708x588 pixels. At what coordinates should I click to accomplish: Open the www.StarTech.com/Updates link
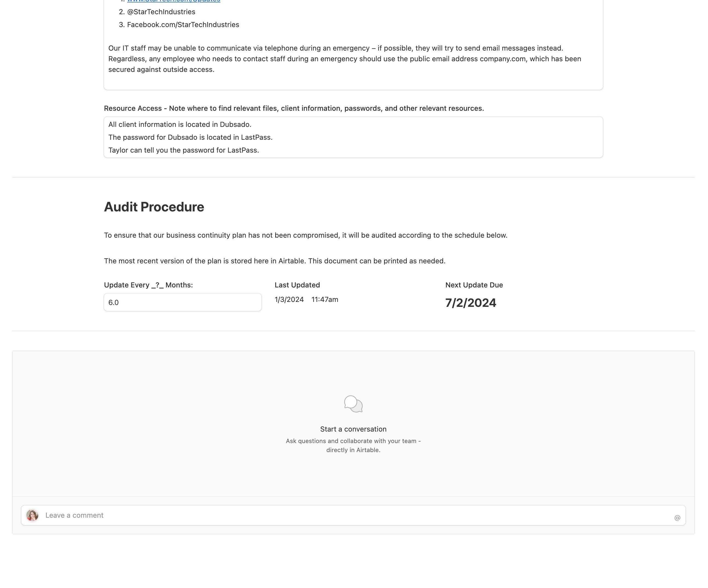(x=174, y=1)
